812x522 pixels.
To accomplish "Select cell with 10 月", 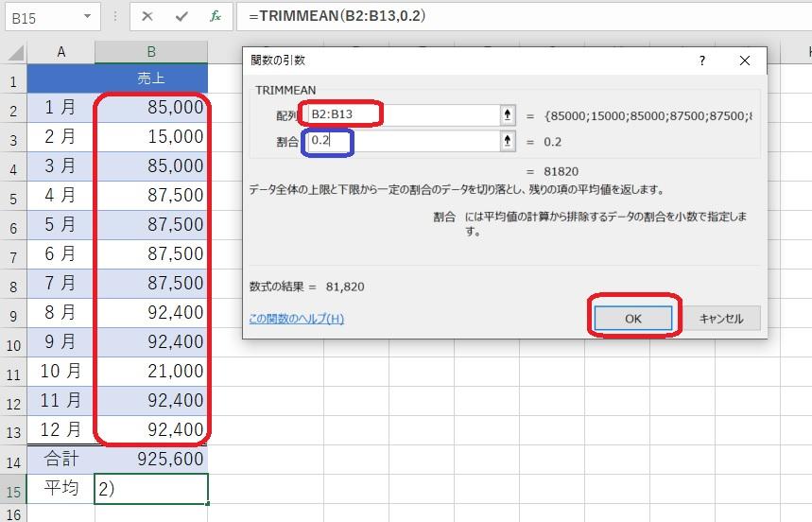I will [61, 372].
